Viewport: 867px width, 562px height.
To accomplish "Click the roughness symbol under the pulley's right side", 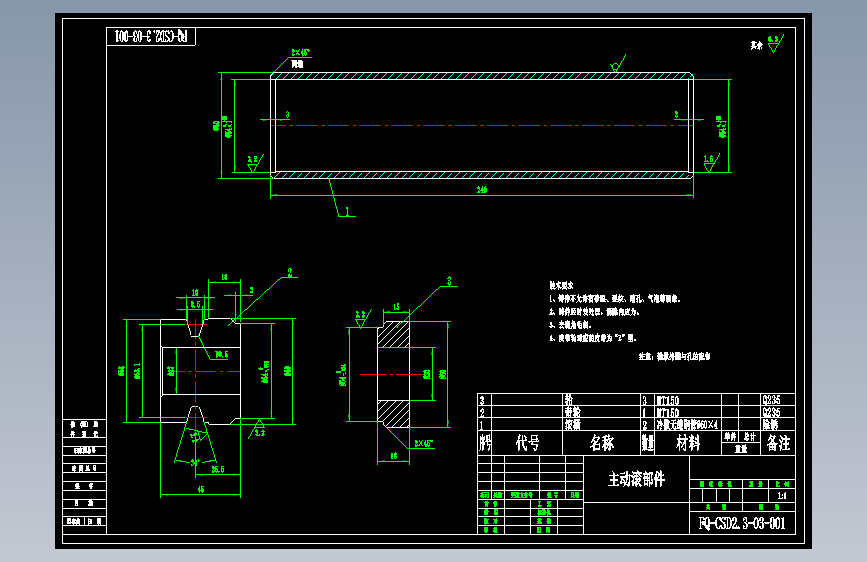I will pos(258,428).
